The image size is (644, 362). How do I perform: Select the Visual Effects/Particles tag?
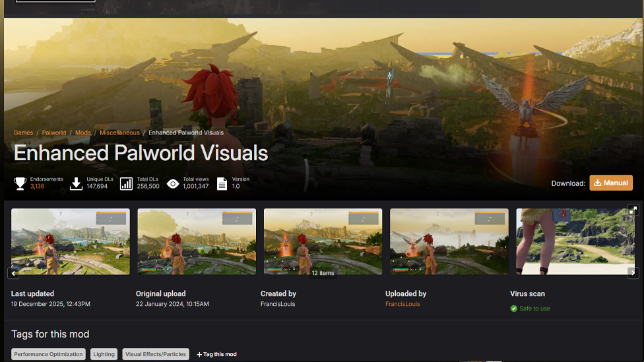pyautogui.click(x=156, y=354)
